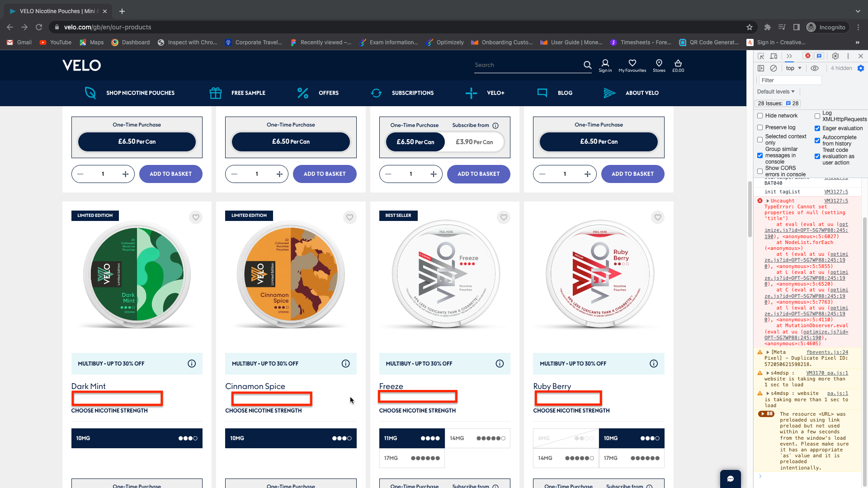Click the Sign in person icon
The height and width of the screenshot is (488, 868).
[x=605, y=63]
